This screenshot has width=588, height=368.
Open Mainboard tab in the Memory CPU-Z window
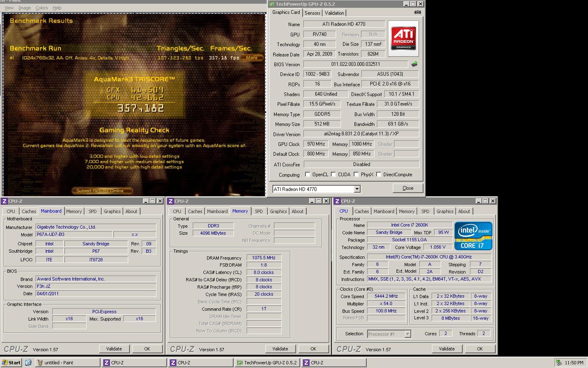coord(217,211)
